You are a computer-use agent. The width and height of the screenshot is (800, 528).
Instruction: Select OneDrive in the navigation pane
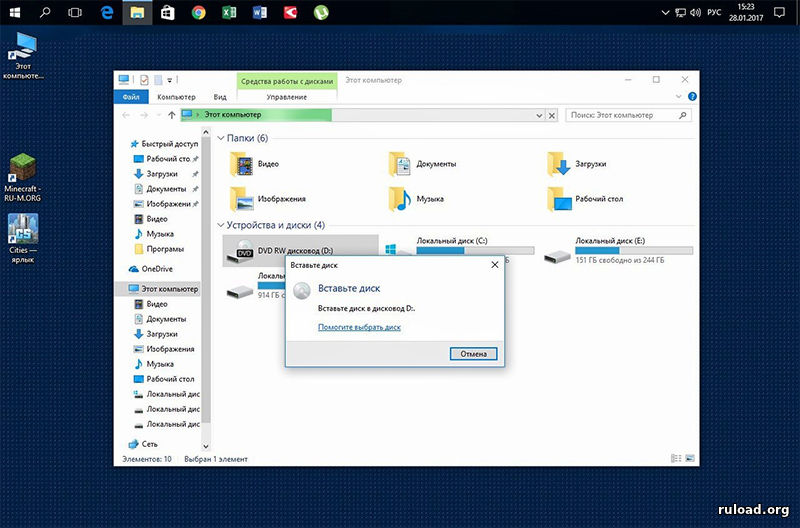point(152,269)
